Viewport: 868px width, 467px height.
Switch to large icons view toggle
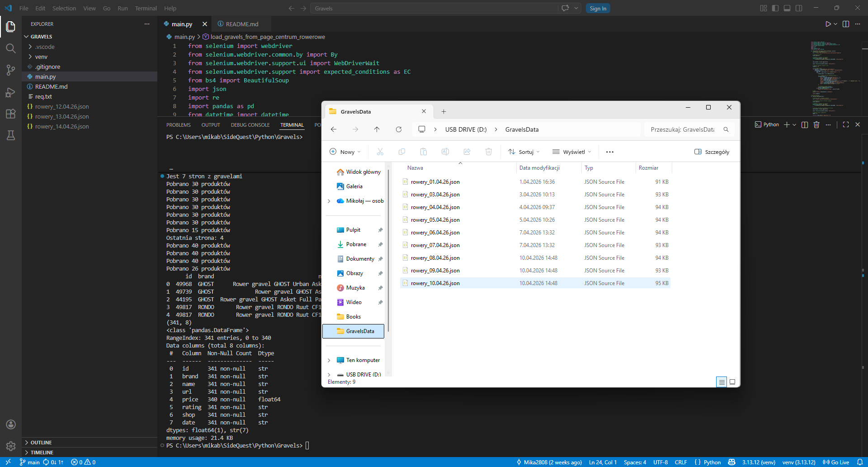(x=732, y=382)
